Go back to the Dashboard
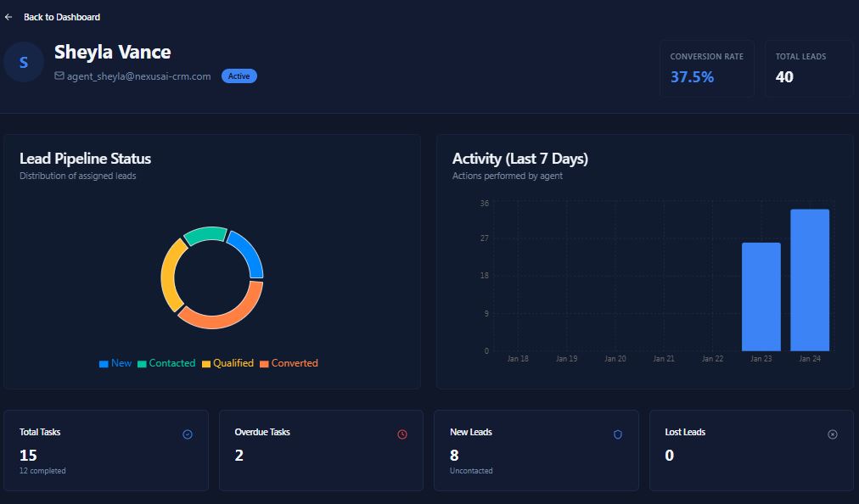 61,17
